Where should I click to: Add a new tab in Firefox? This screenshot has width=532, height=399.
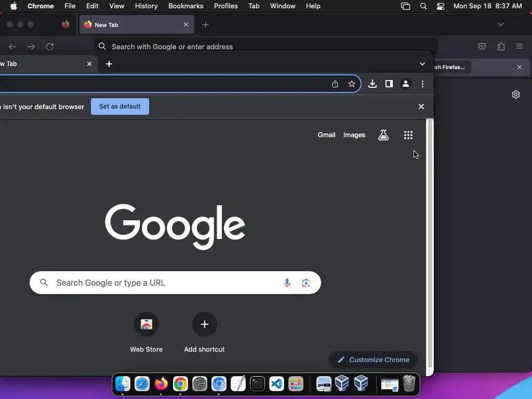[x=205, y=25]
